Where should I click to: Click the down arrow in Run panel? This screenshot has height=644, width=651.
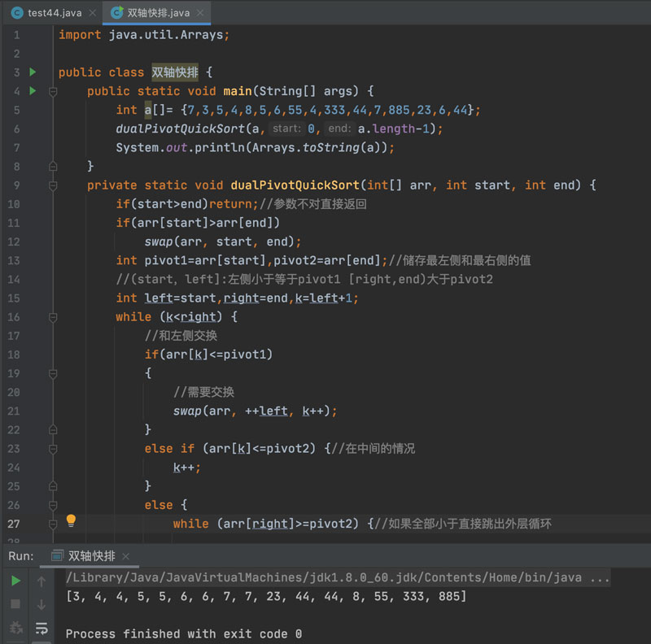(42, 604)
